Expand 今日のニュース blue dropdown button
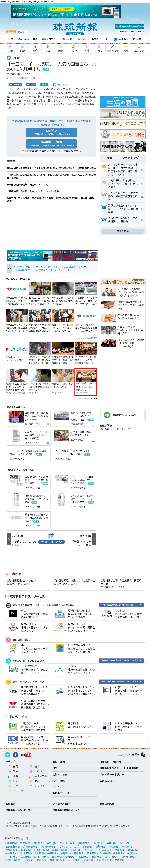This screenshot has width=150, height=868. click(x=51, y=542)
